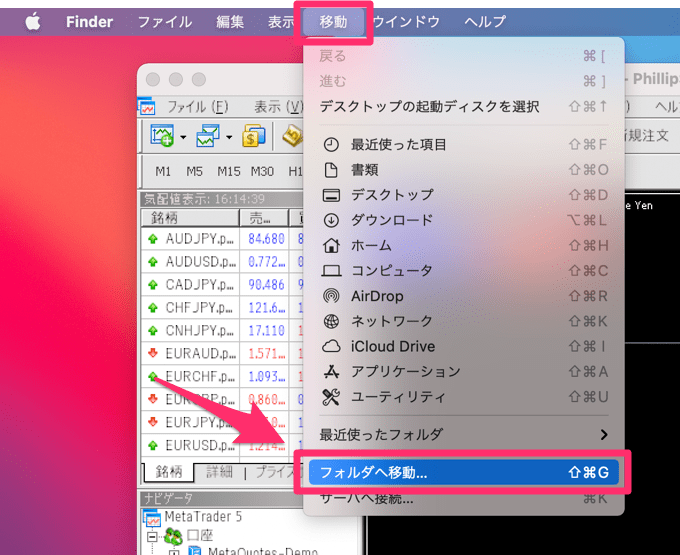The height and width of the screenshot is (555, 680).
Task: Collapse the 口座 tree node
Action: coord(152,537)
